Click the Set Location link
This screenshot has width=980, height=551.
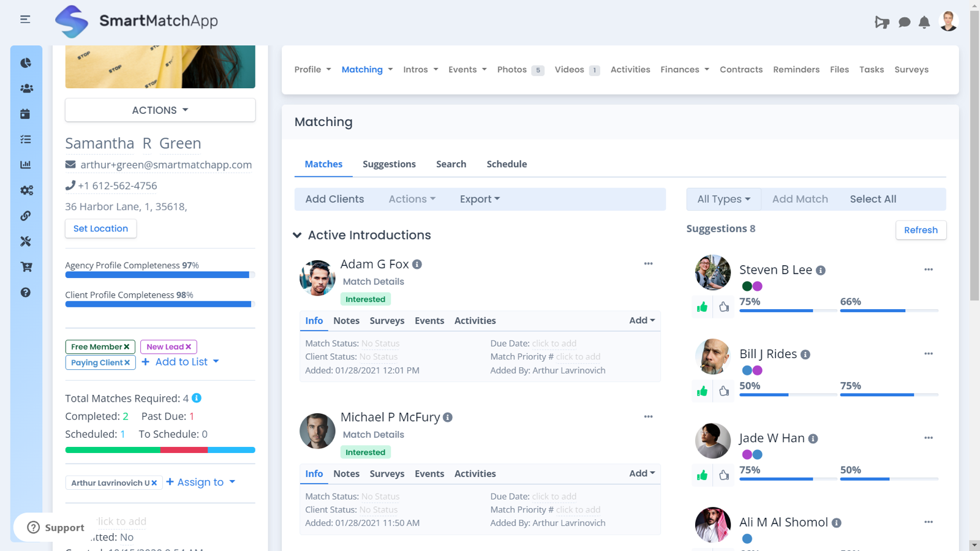(100, 228)
